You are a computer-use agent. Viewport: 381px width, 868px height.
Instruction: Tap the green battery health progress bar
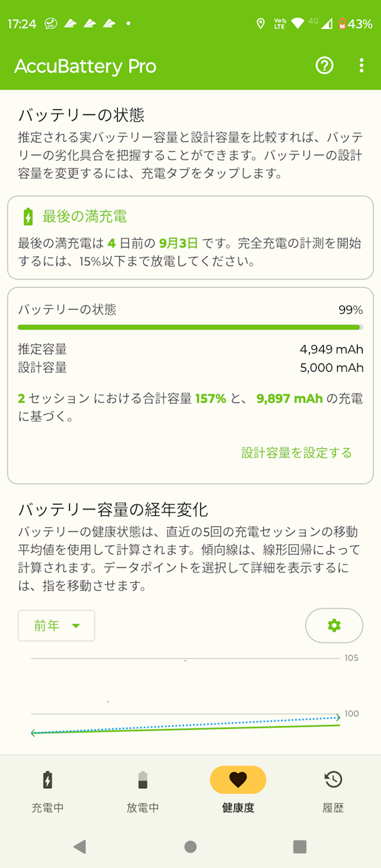(190, 327)
